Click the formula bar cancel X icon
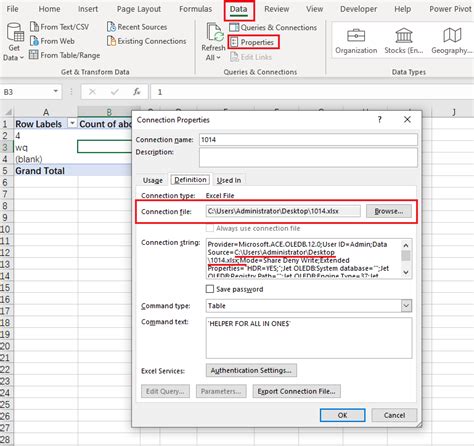The image size is (474, 446). 92,92
